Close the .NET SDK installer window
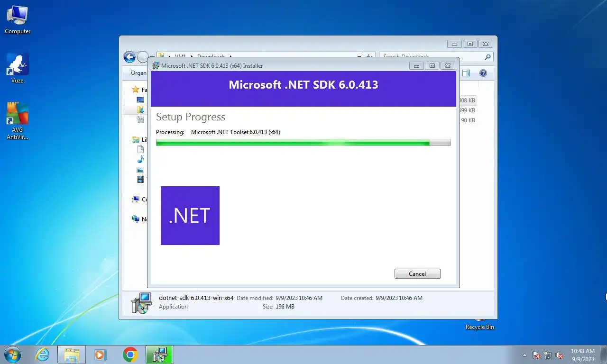This screenshot has height=364, width=607. (448, 66)
